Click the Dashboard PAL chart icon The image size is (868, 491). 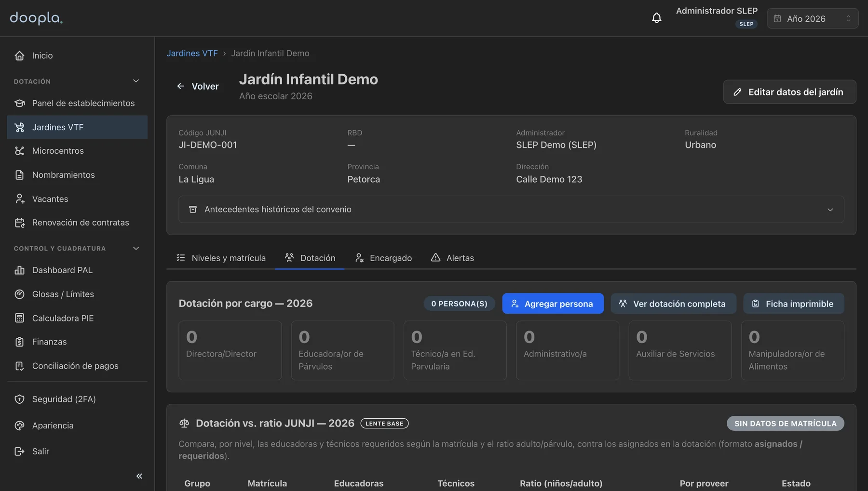tap(19, 270)
